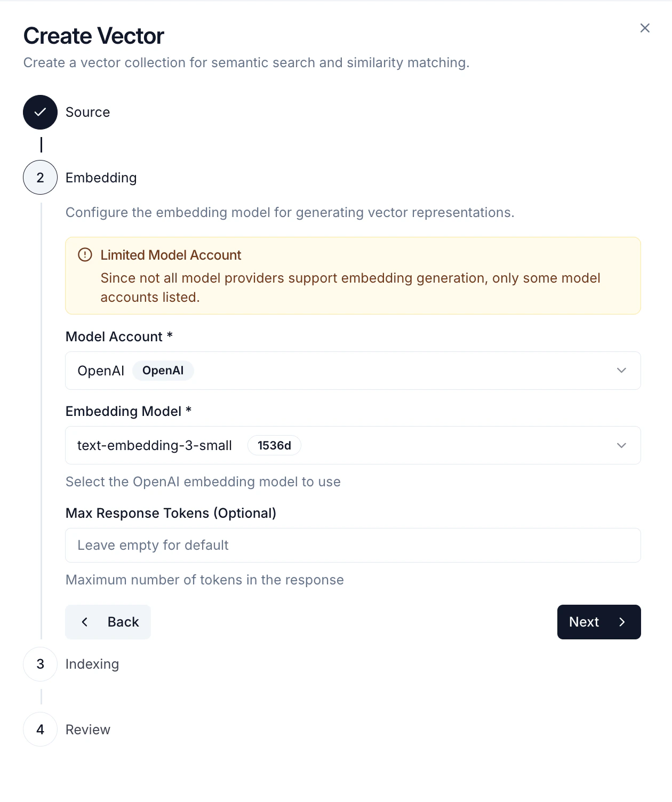Click the OpenAI provider badge

point(163,371)
